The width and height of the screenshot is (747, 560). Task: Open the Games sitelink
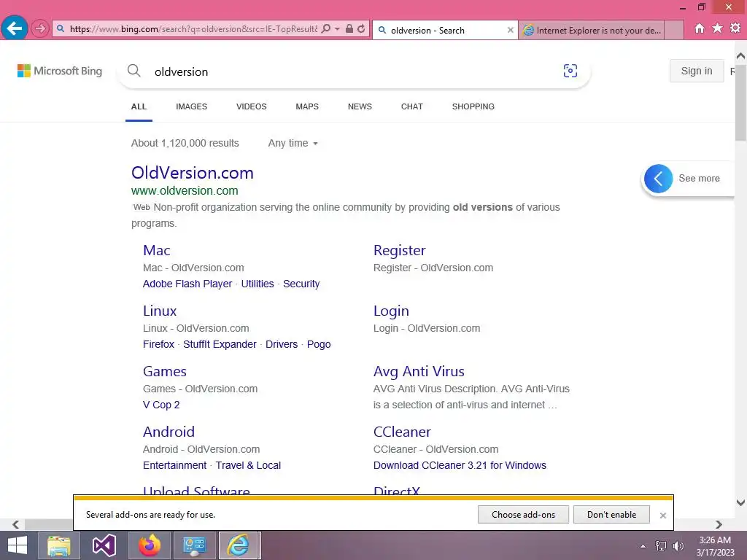coord(165,371)
